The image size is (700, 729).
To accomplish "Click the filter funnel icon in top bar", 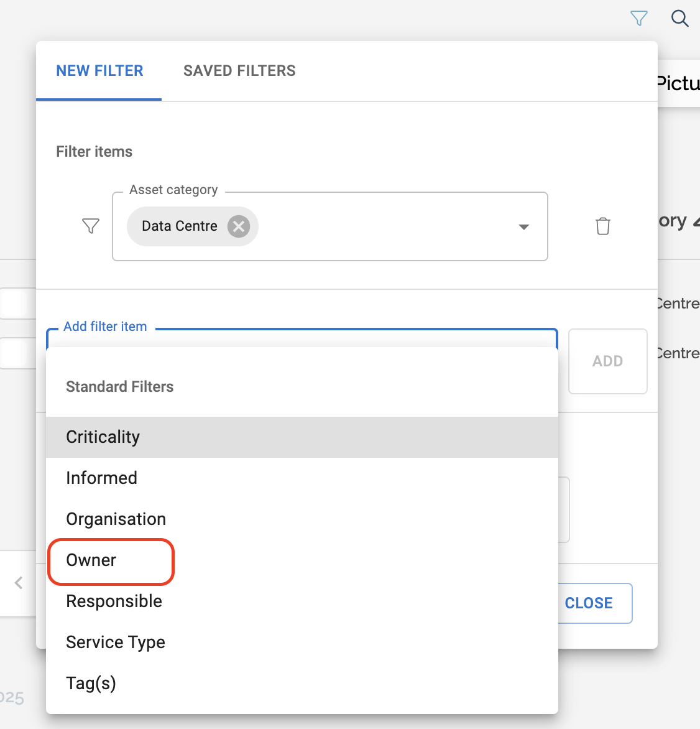I will (x=638, y=19).
